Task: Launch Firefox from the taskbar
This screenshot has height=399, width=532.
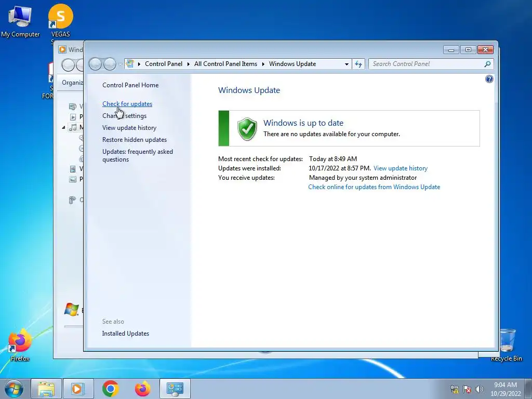Action: (x=142, y=389)
